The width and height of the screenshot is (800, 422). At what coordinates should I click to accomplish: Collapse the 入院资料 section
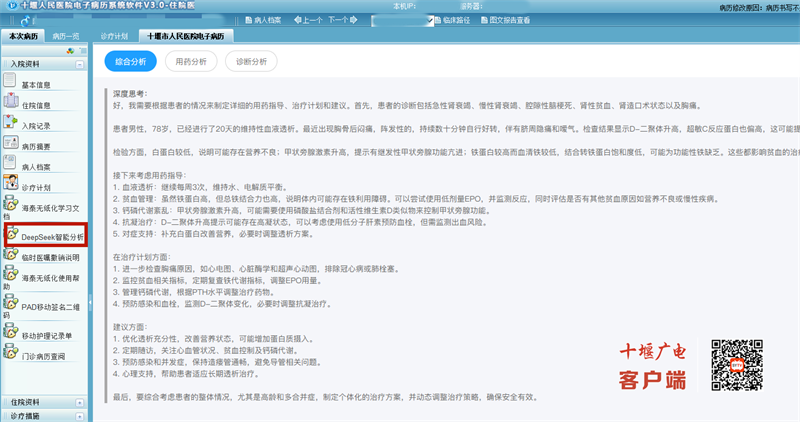[80, 64]
